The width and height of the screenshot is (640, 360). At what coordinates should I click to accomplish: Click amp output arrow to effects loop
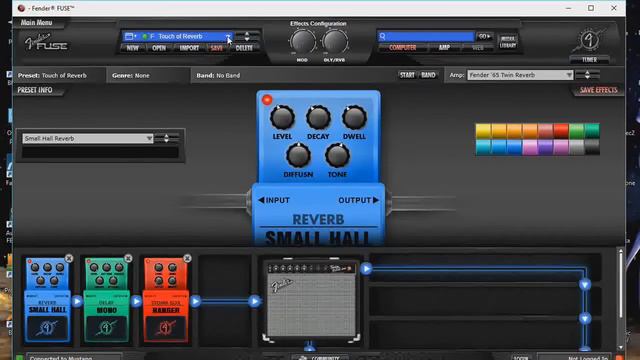tap(367, 269)
